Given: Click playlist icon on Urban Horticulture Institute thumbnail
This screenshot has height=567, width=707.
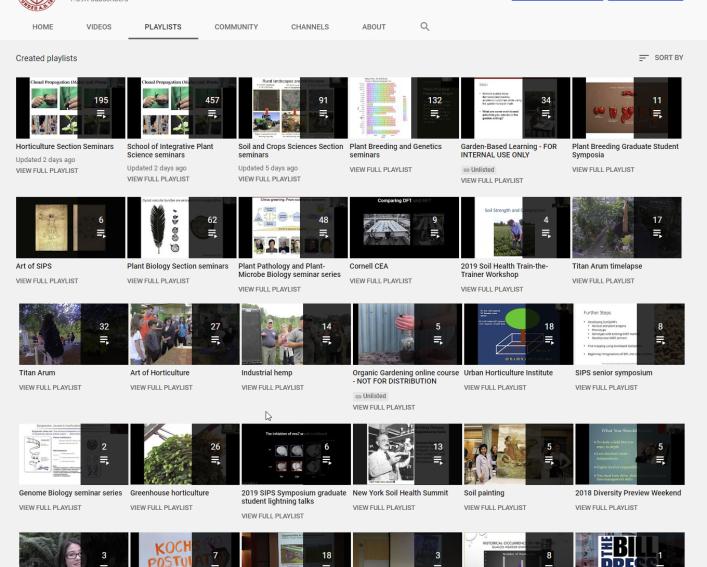Looking at the screenshot, I should tap(549, 340).
